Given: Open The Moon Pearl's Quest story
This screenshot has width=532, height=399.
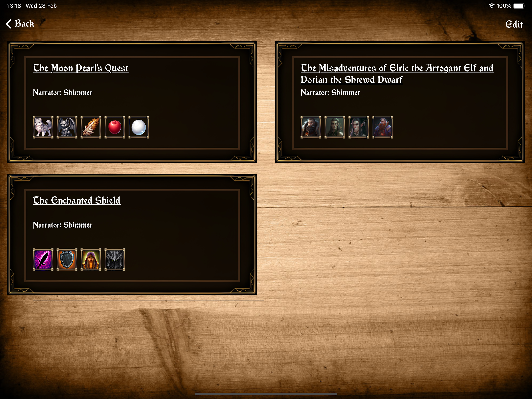Looking at the screenshot, I should tap(81, 68).
